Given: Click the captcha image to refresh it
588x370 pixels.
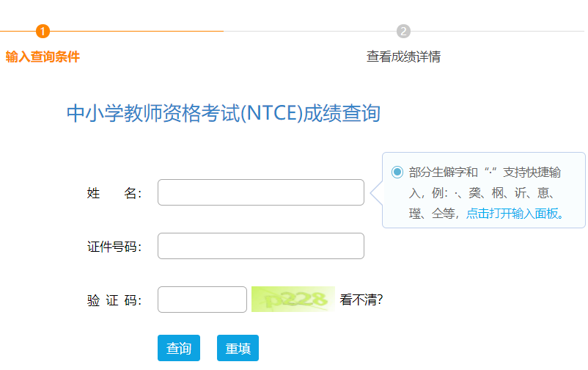Looking at the screenshot, I should tap(293, 300).
